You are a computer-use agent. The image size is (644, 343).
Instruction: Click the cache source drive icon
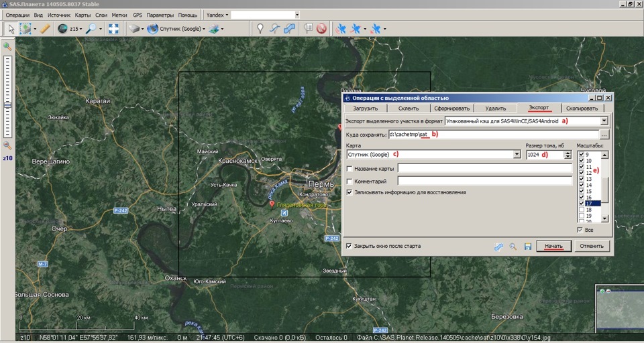pyautogui.click(x=134, y=29)
